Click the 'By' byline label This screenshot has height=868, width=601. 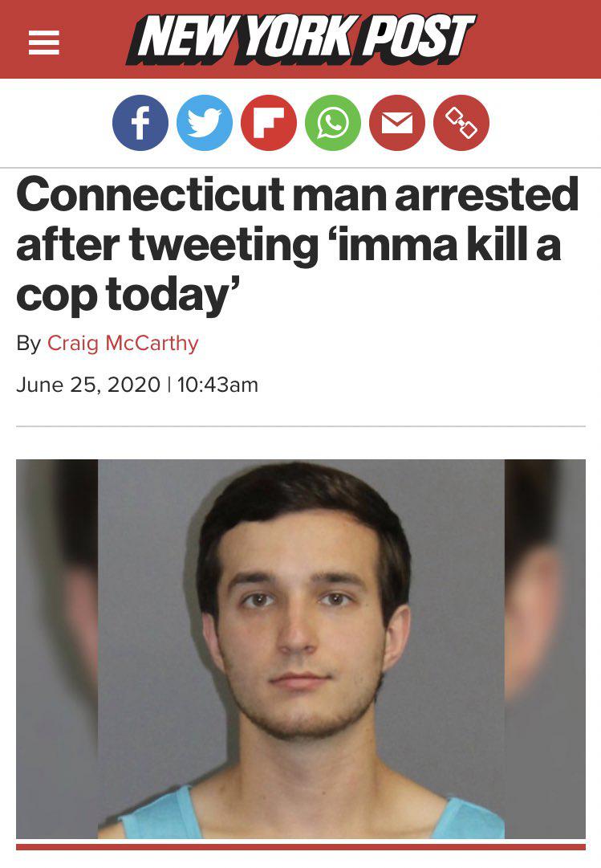[x=28, y=344]
